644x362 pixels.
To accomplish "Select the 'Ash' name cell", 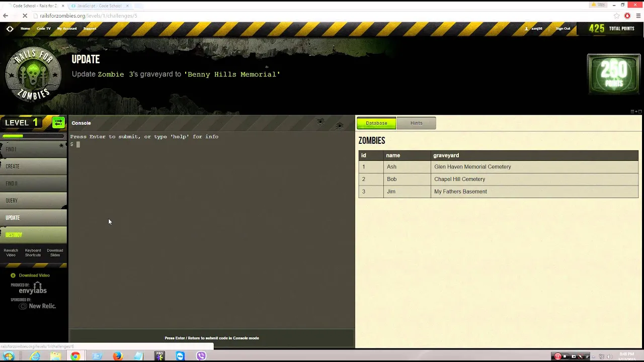I will pyautogui.click(x=407, y=167).
